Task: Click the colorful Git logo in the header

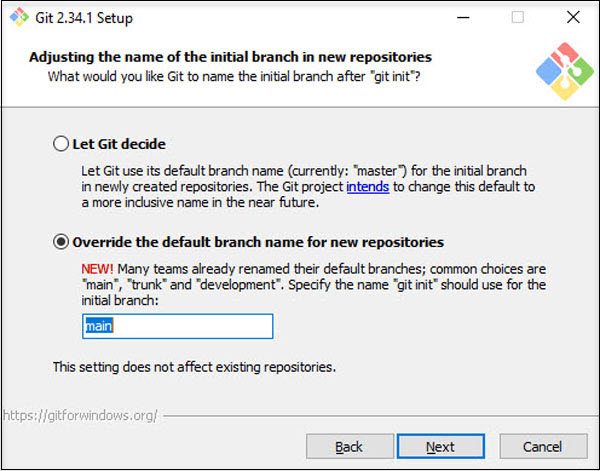Action: click(563, 70)
